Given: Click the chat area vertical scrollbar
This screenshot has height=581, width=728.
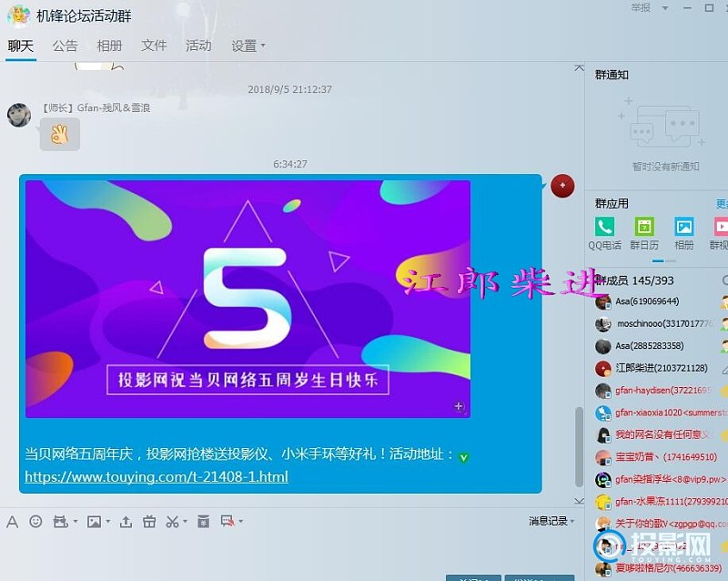Looking at the screenshot, I should 577,446.
